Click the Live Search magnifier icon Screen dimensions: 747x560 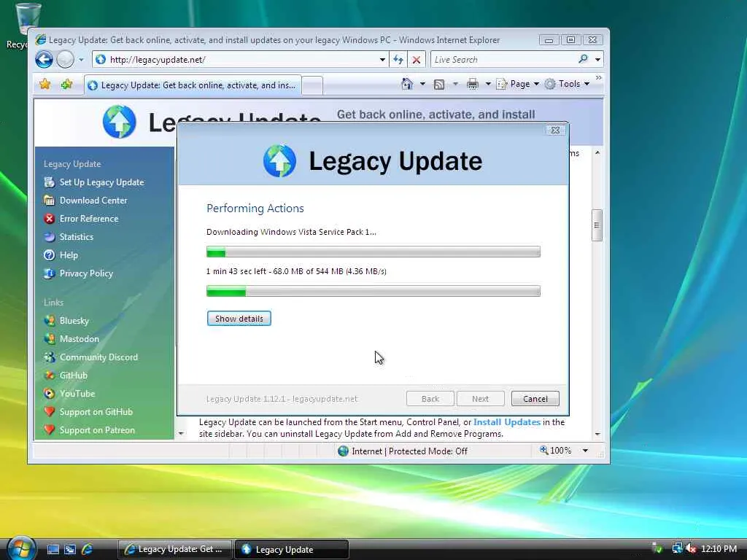tap(583, 59)
